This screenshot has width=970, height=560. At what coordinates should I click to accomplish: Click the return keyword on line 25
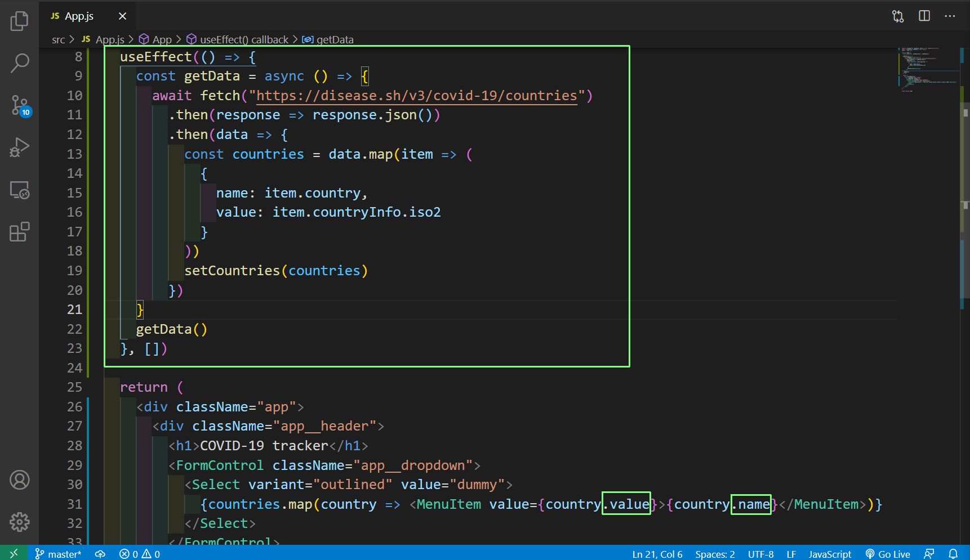tap(144, 387)
